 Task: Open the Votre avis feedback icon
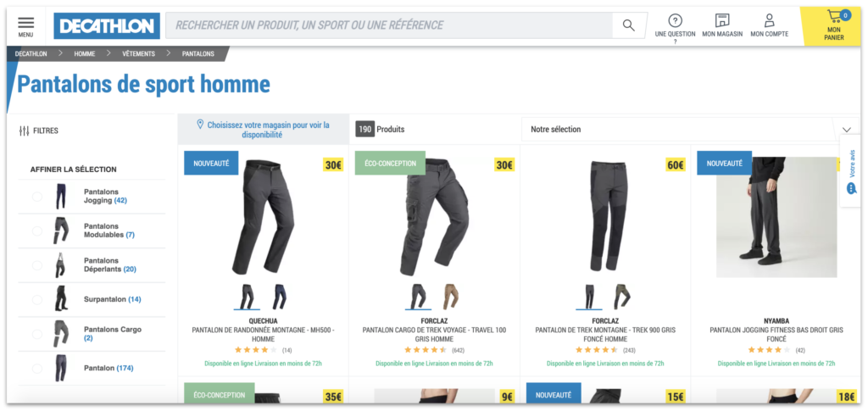tap(851, 188)
